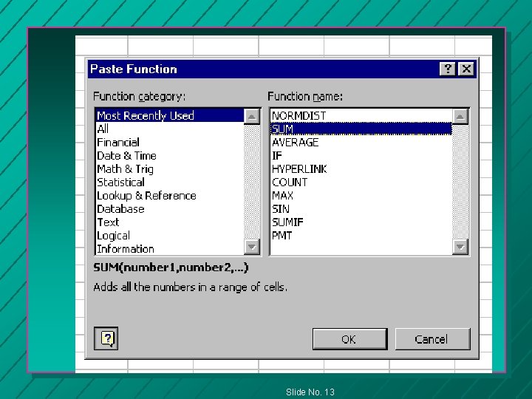Confirm with the OK button
This screenshot has width=532, height=399.
pyautogui.click(x=349, y=339)
